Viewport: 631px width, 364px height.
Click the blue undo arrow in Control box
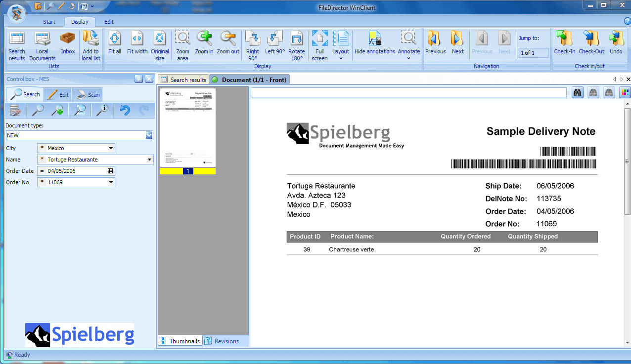tap(126, 110)
